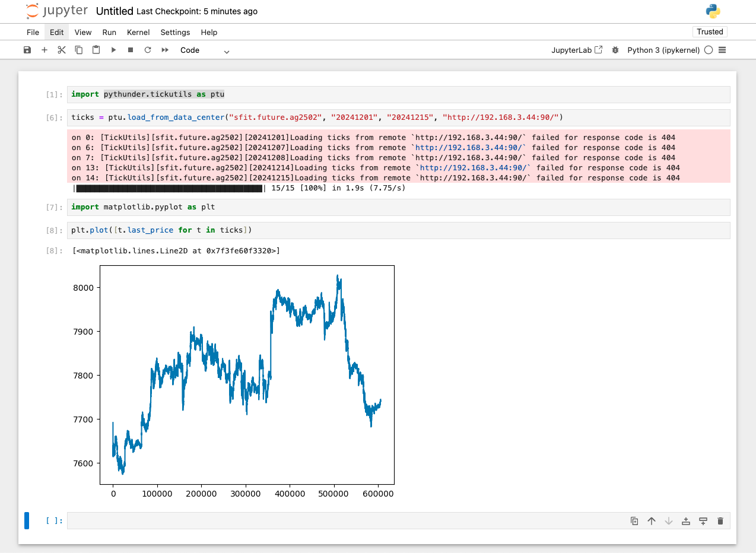Click the Python logo icon
Viewport: 756px width, 553px height.
coord(713,11)
